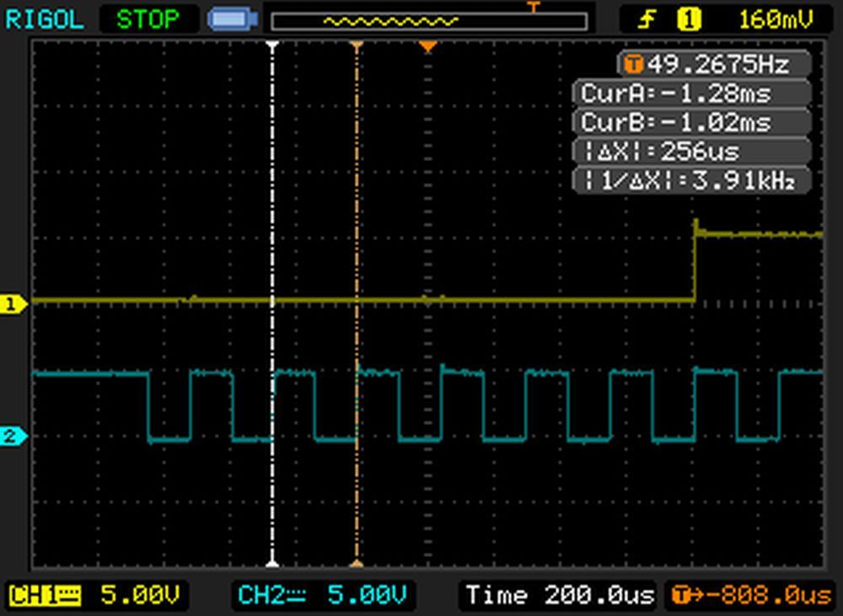Click the |ΔX| 256us delta readout
The image size is (843, 616).
pos(692,151)
